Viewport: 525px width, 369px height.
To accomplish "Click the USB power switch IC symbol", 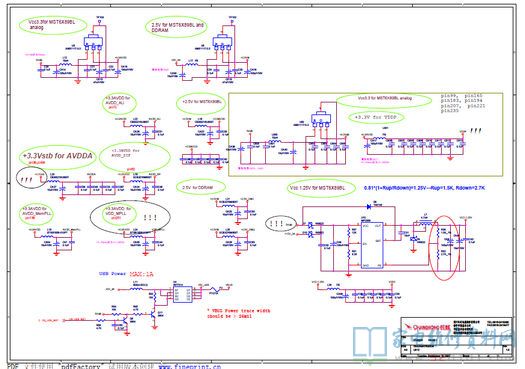I will coord(182,294).
